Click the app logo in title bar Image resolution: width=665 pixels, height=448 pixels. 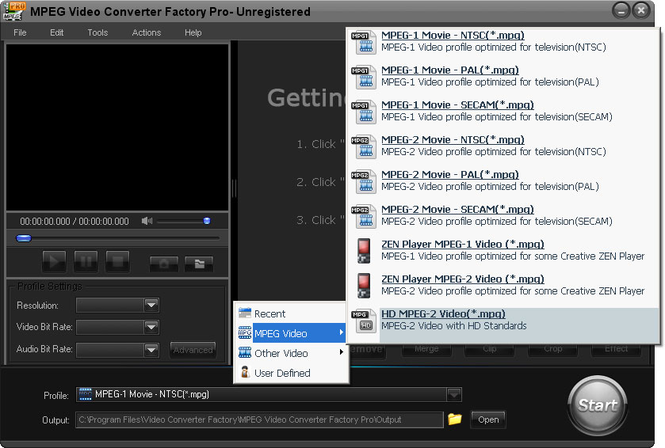pos(14,11)
